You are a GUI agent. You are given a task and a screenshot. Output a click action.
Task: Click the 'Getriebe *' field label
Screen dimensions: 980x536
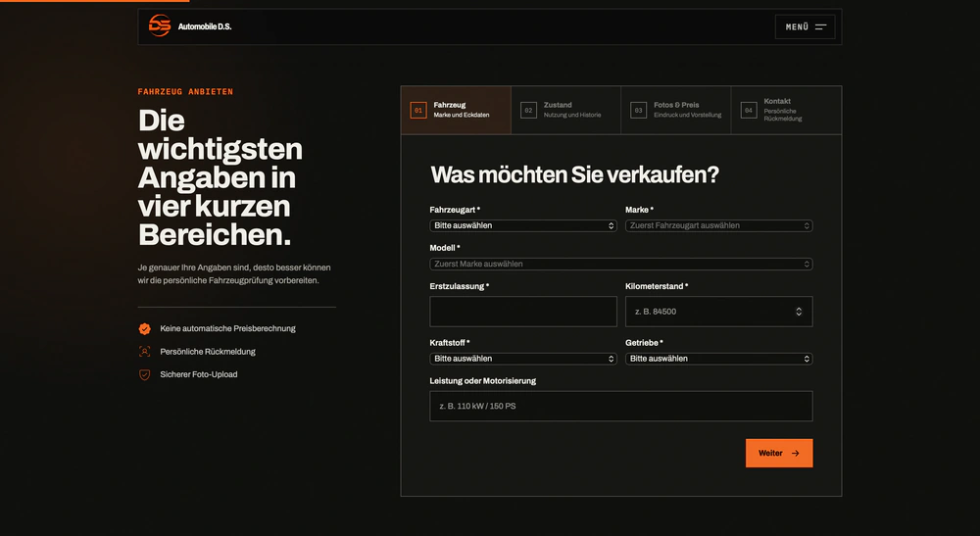pyautogui.click(x=645, y=343)
